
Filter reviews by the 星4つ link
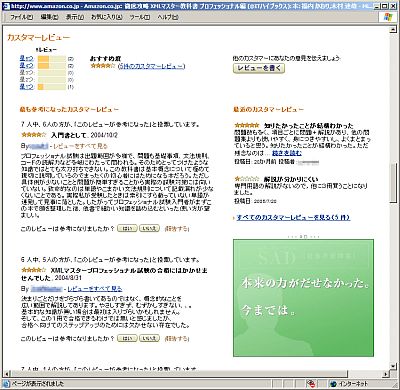[x=27, y=65]
